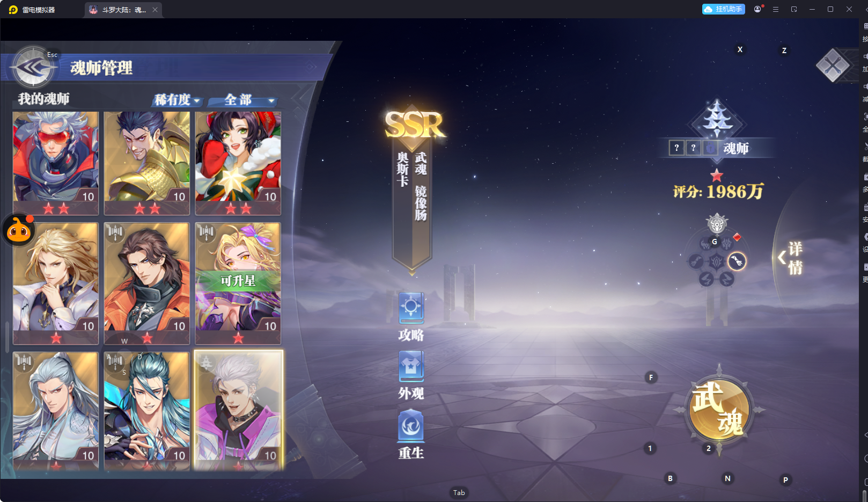
Task: Select the left arm bone slot
Action: tap(696, 261)
